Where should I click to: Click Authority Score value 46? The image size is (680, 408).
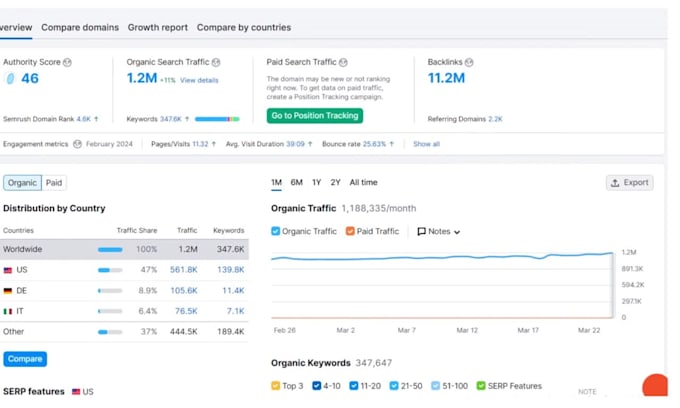30,78
